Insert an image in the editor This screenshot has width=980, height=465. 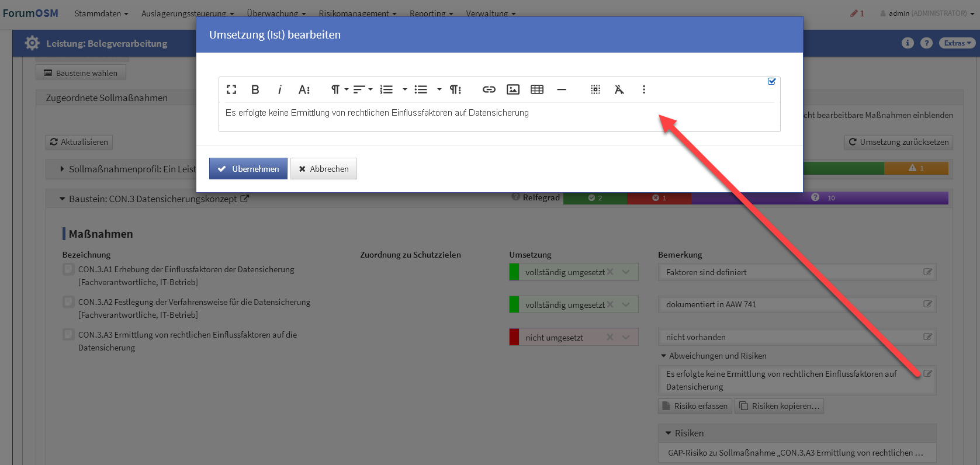(512, 89)
